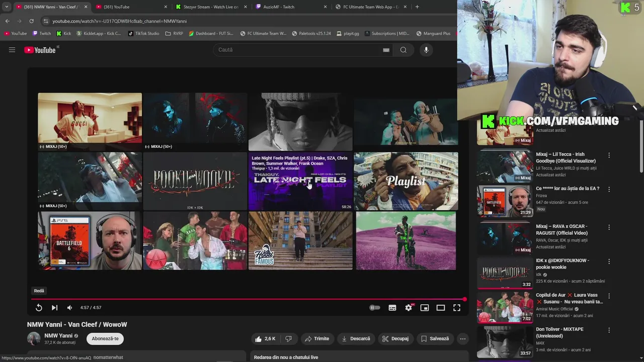This screenshot has height=362, width=644.
Task: Subscribe with the Abonează-te button
Action: (105, 339)
